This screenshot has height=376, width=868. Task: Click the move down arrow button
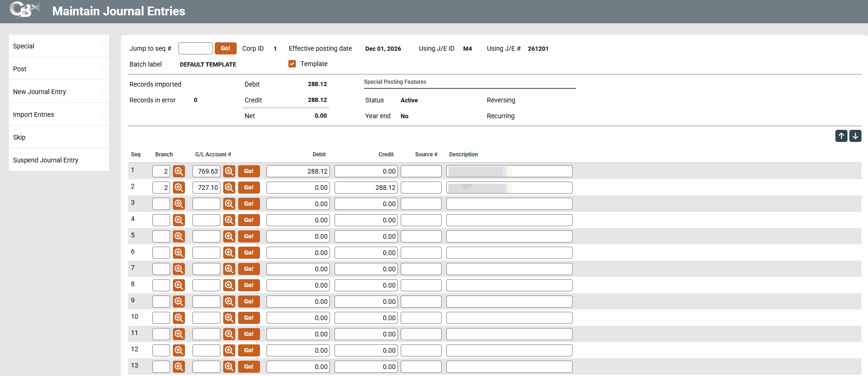[x=855, y=136]
